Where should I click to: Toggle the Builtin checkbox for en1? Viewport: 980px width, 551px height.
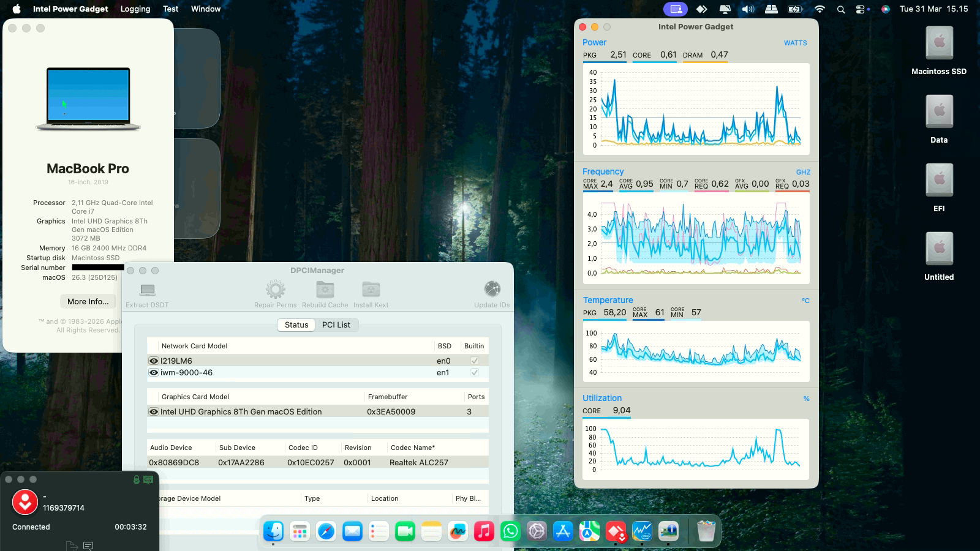[474, 372]
